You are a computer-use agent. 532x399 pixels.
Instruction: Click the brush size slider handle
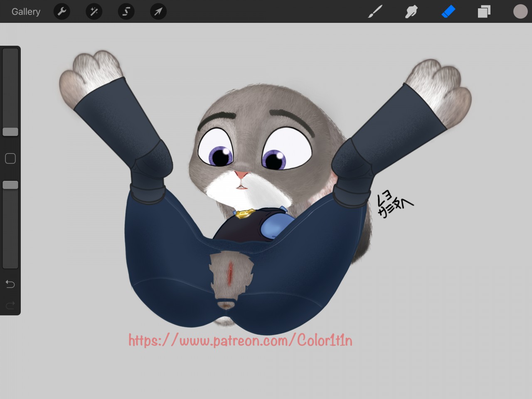[x=10, y=132]
